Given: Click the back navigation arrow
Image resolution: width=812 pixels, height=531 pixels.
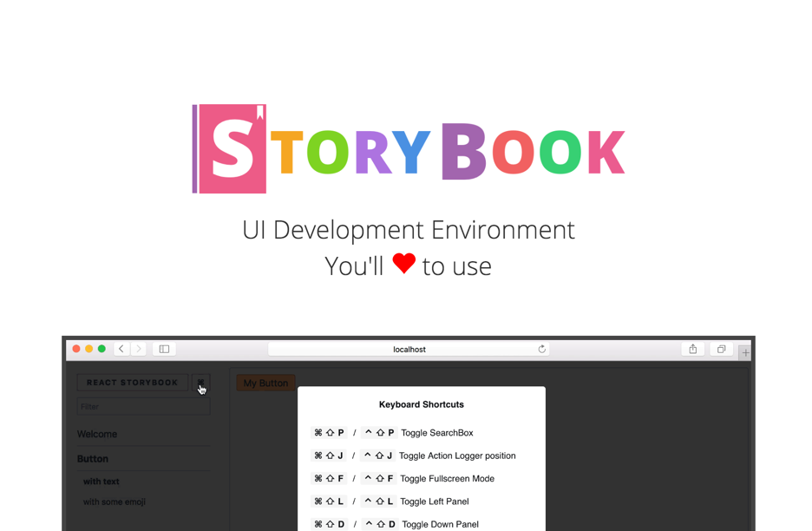Looking at the screenshot, I should click(121, 349).
